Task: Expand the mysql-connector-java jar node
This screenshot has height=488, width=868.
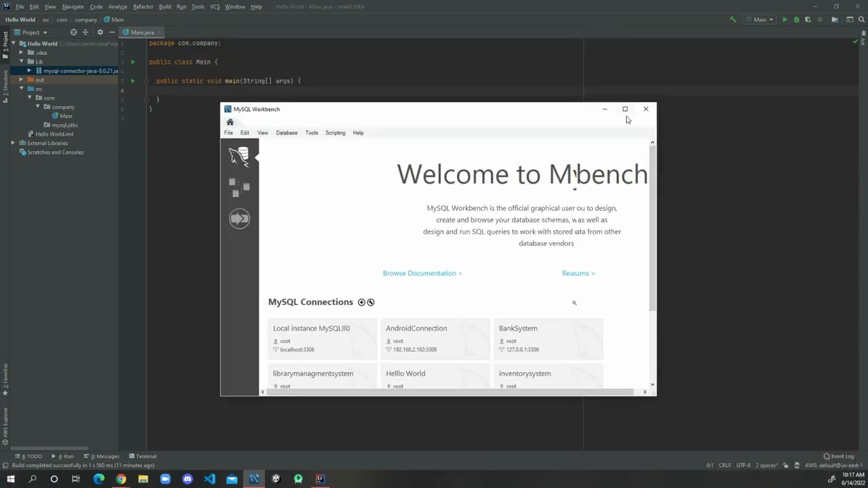Action: point(29,70)
